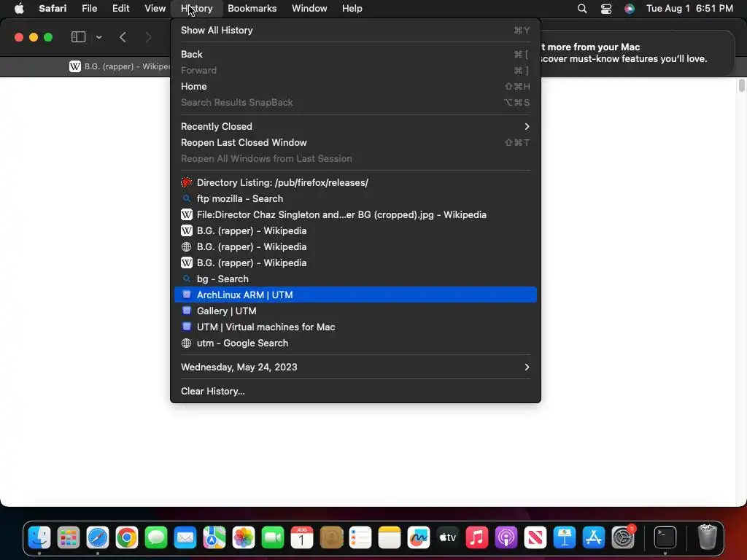Select Home in History menu
747x560 pixels.
pos(355,86)
